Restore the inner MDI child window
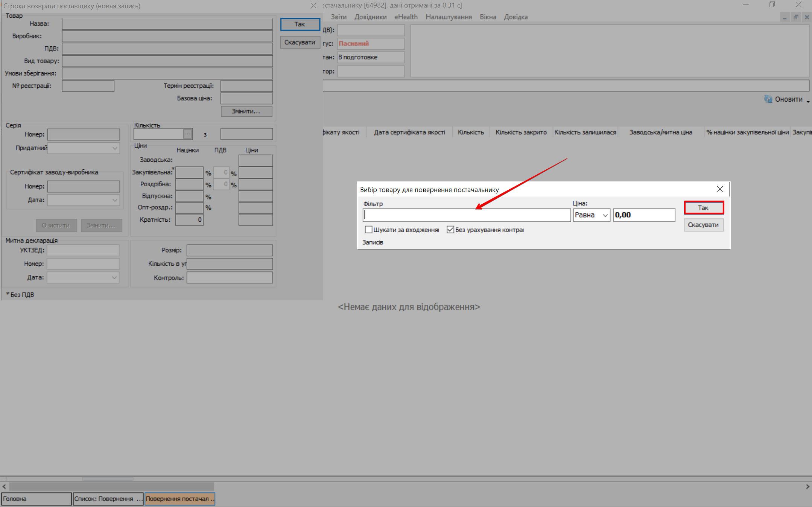Viewport: 812px width, 507px height. (795, 17)
